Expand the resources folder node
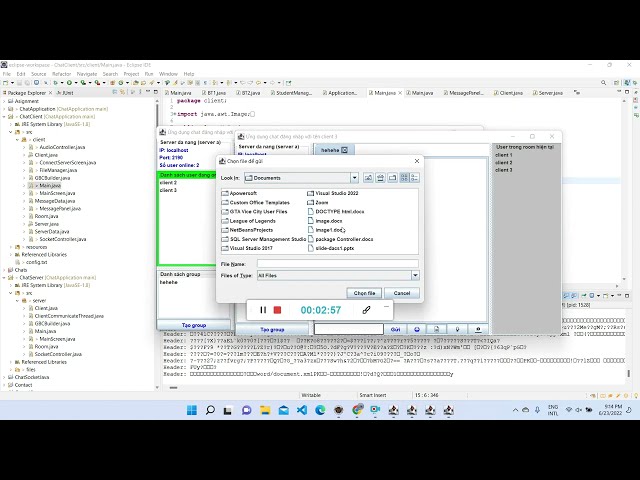Screen dimensions: 640x480 click(x=11, y=247)
